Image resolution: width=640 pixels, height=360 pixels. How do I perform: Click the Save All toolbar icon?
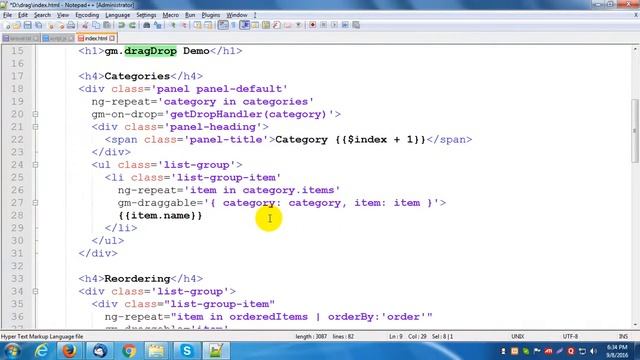[39, 25]
